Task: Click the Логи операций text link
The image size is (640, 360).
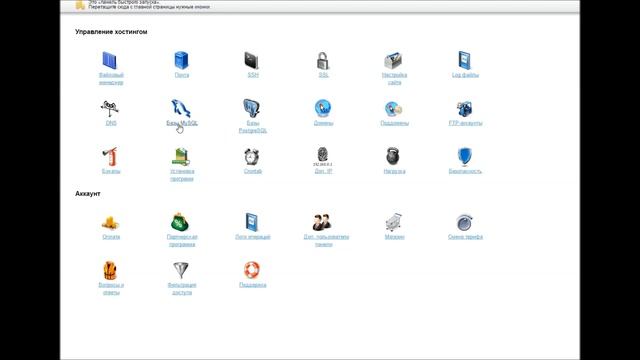Action: (x=253, y=237)
